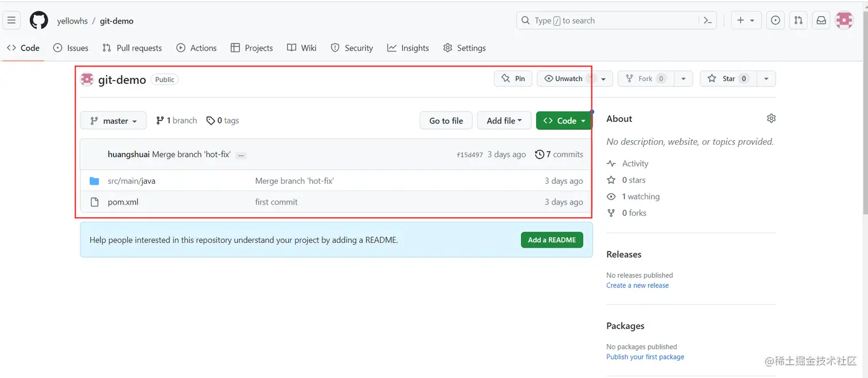The width and height of the screenshot is (868, 378).
Task: View the 0 tags link
Action: (223, 121)
